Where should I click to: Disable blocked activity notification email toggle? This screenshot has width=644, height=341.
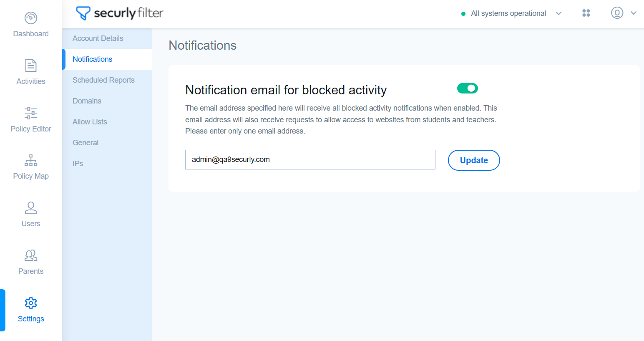(x=467, y=88)
